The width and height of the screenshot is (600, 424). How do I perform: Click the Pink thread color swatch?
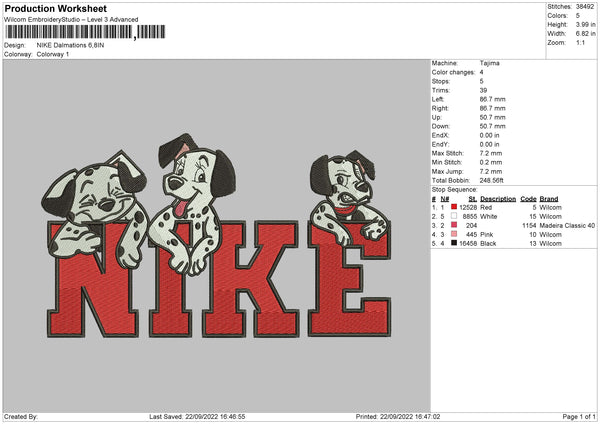[454, 234]
